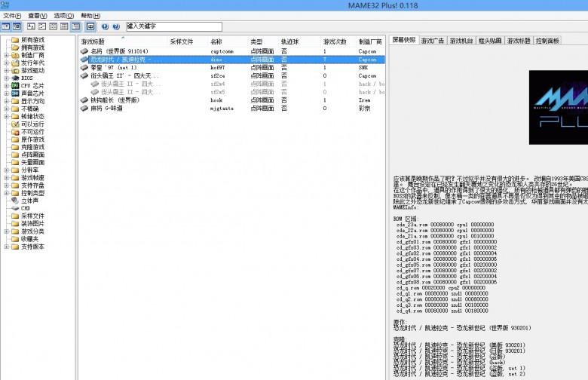This screenshot has width=588, height=380.
Task: Select 所有游戏 in folder tree
Action: [x=32, y=40]
